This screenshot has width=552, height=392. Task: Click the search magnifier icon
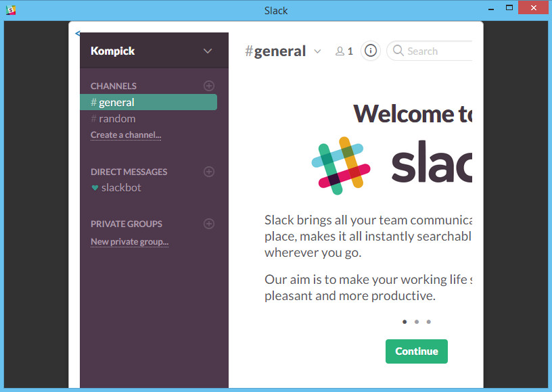tap(398, 50)
